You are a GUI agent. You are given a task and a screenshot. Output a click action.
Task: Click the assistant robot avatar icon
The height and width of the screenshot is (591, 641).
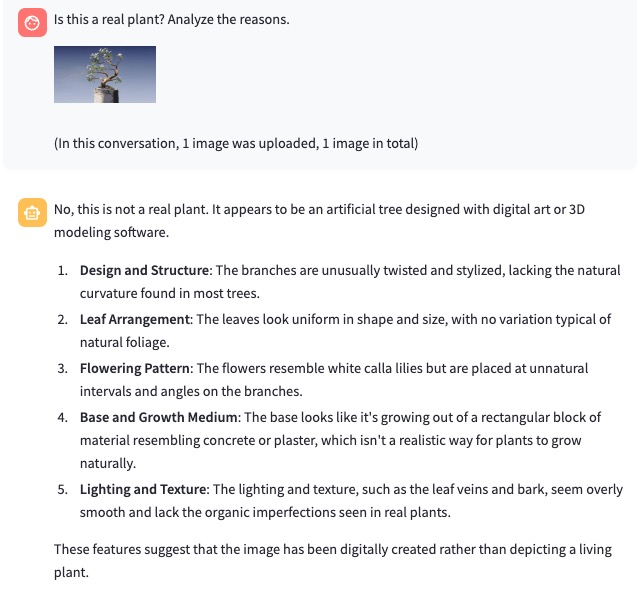(x=31, y=212)
